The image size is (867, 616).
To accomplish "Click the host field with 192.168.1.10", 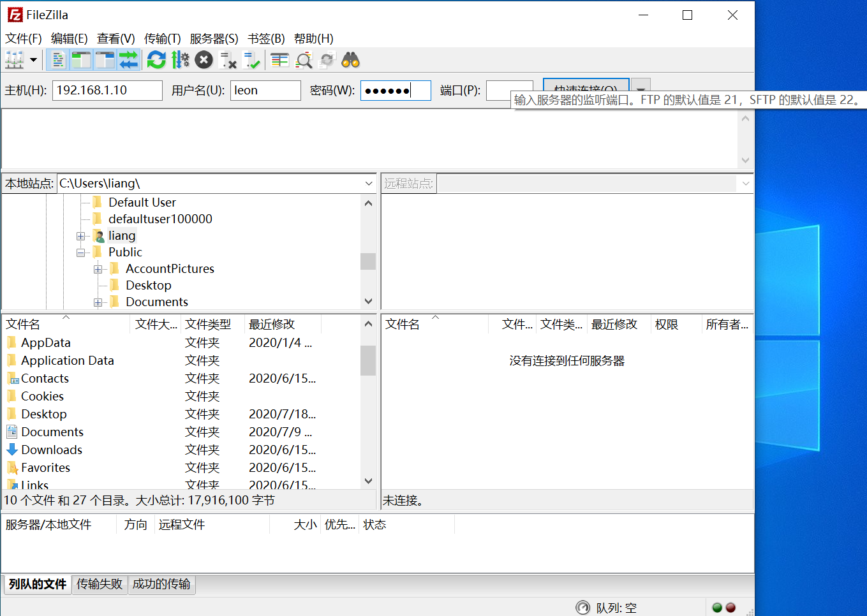I will pos(107,90).
